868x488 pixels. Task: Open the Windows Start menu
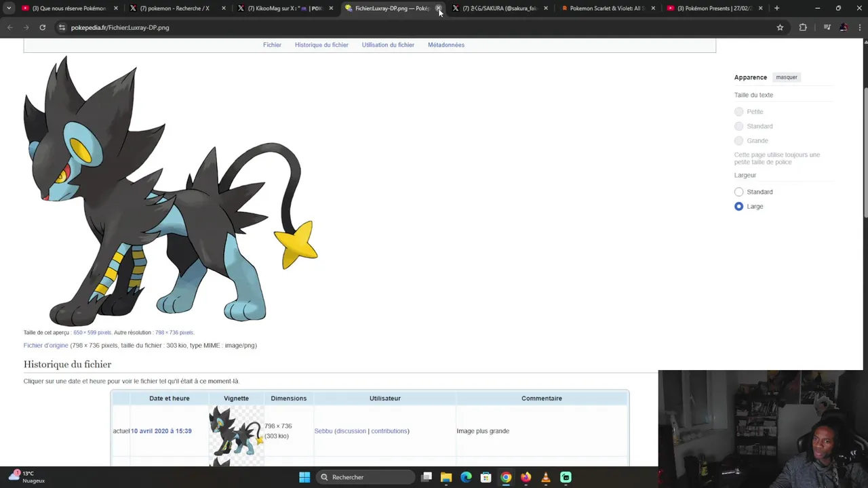point(304,477)
